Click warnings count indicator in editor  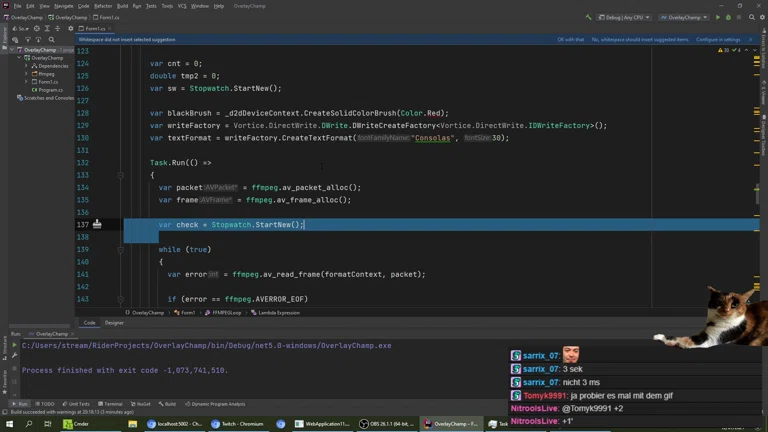(723, 50)
